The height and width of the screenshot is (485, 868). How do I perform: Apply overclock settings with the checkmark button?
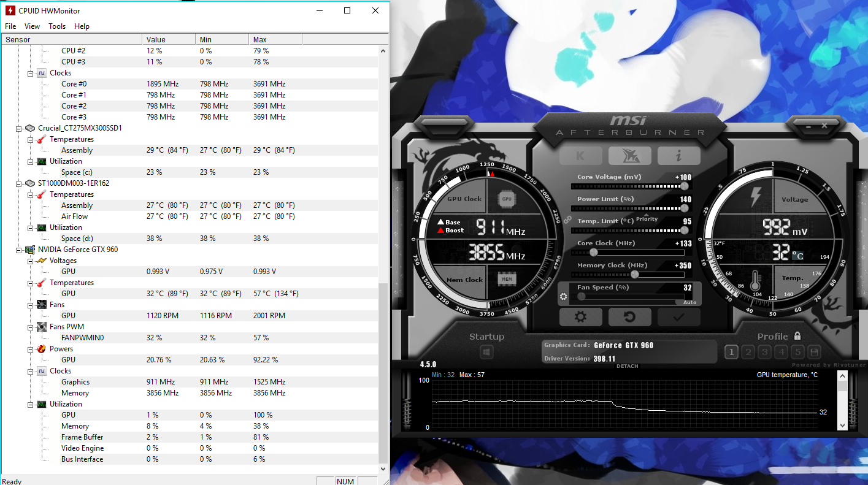(678, 317)
